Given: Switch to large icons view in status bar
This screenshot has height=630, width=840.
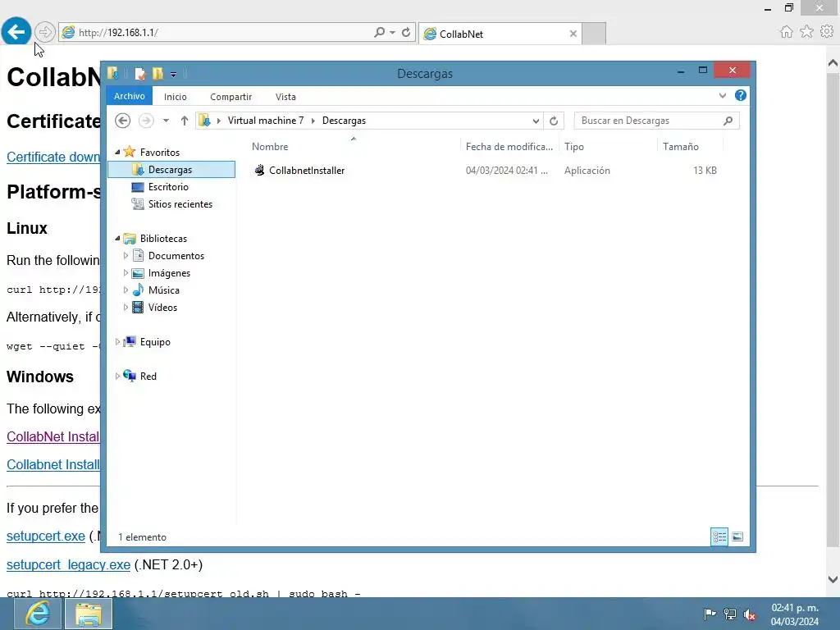Looking at the screenshot, I should tap(737, 536).
